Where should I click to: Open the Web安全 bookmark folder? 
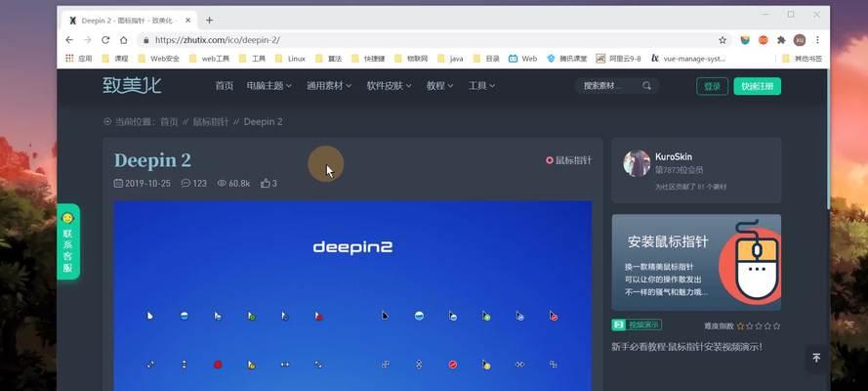tap(158, 58)
